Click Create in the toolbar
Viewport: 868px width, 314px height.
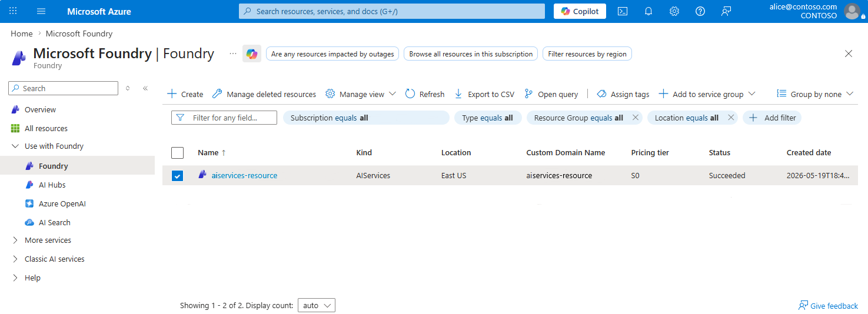tap(185, 94)
